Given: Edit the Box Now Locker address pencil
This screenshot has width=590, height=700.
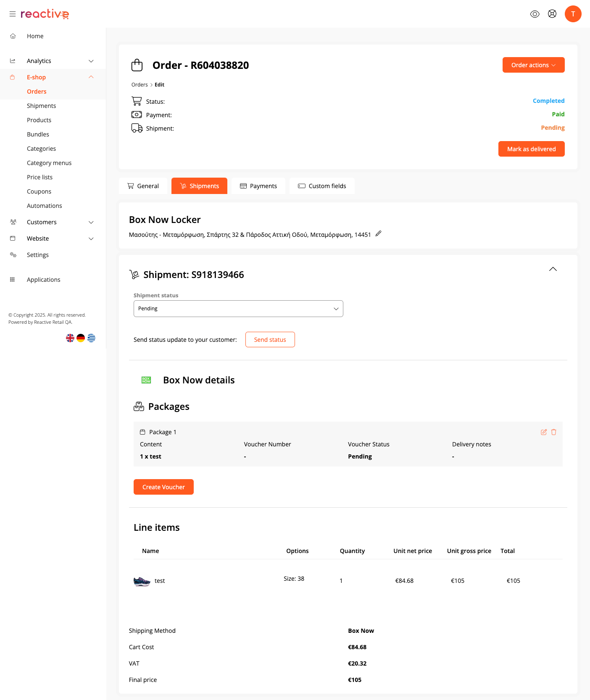Looking at the screenshot, I should (x=378, y=234).
